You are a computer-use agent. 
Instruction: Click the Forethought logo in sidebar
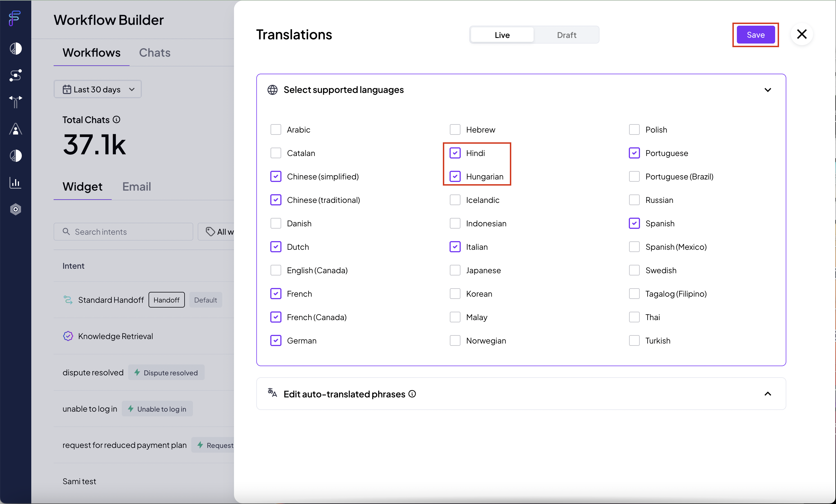(15, 18)
